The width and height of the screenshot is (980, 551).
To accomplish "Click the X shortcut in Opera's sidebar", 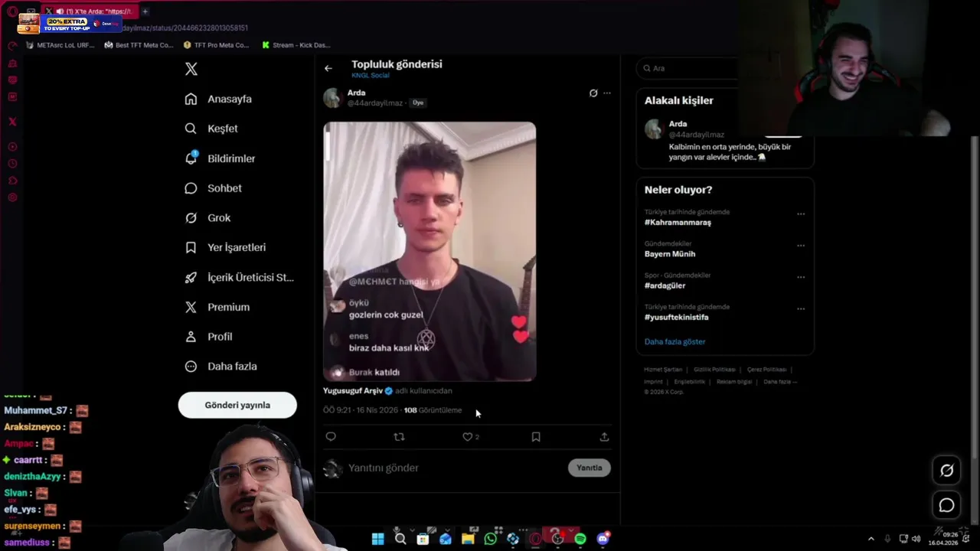I will [12, 122].
